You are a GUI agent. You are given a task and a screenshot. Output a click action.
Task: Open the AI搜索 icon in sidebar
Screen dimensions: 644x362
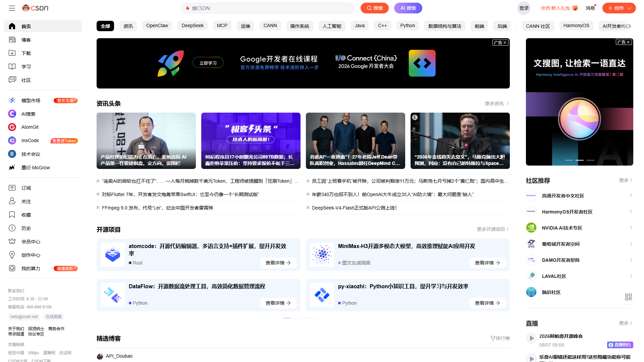point(12,114)
